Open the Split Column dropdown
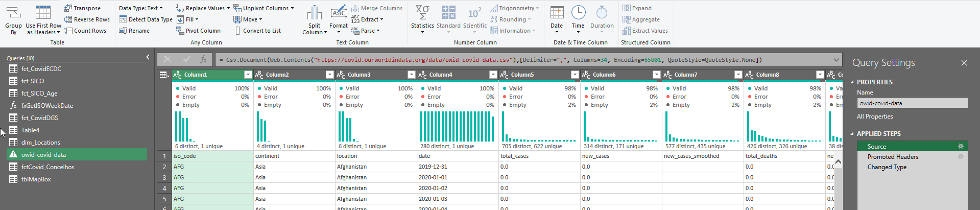 (x=315, y=20)
